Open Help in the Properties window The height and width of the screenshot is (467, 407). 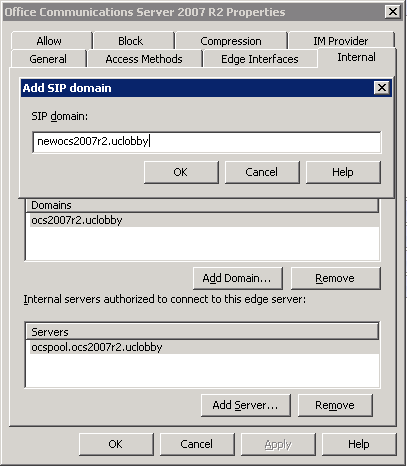click(359, 444)
